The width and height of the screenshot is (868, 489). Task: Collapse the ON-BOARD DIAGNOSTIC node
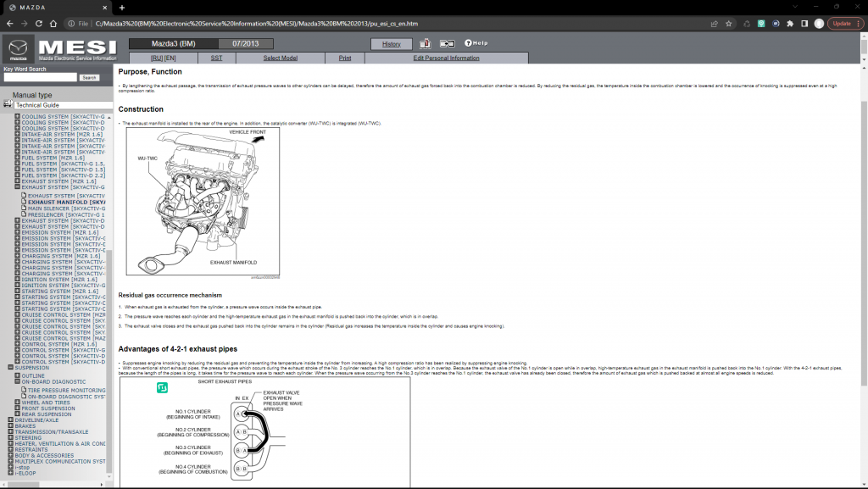click(18, 381)
